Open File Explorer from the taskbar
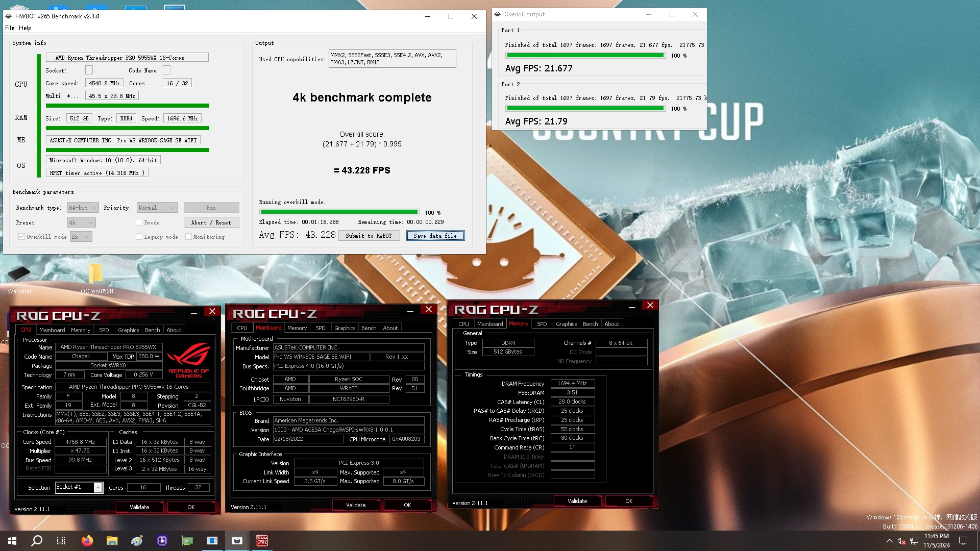Screen dimensions: 980x551 click(112, 541)
